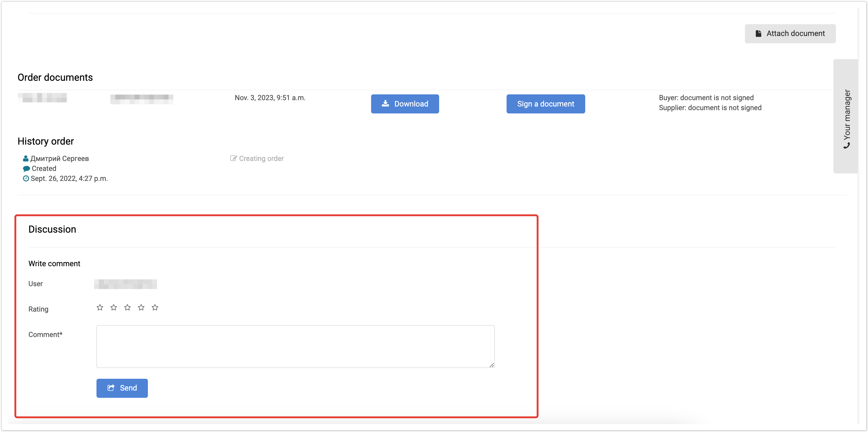Click the phone icon on Your manager tab
The image size is (868, 432).
click(x=847, y=146)
